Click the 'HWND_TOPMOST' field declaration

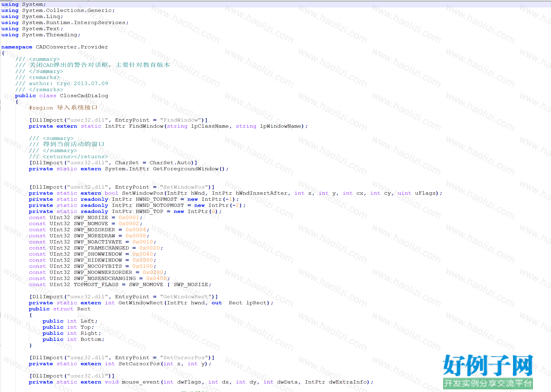point(134,199)
